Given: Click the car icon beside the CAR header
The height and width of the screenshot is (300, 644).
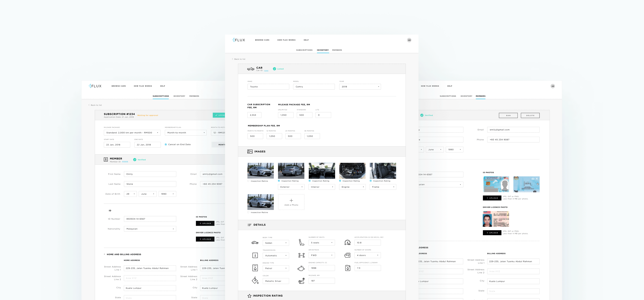Looking at the screenshot, I should tap(251, 69).
